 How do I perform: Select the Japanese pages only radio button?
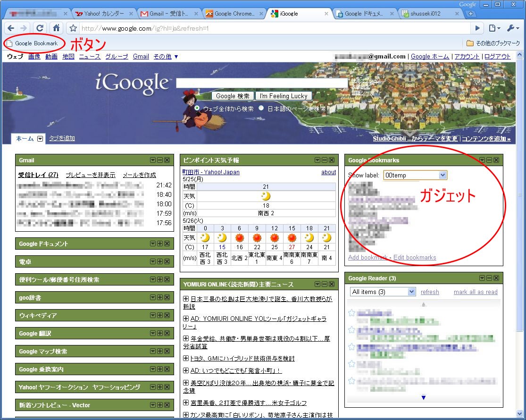[x=261, y=108]
